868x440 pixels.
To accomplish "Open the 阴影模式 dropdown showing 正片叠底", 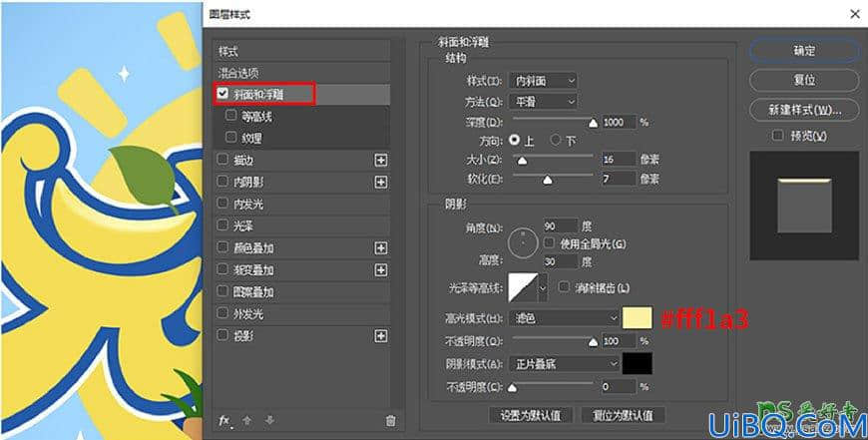I will (564, 364).
